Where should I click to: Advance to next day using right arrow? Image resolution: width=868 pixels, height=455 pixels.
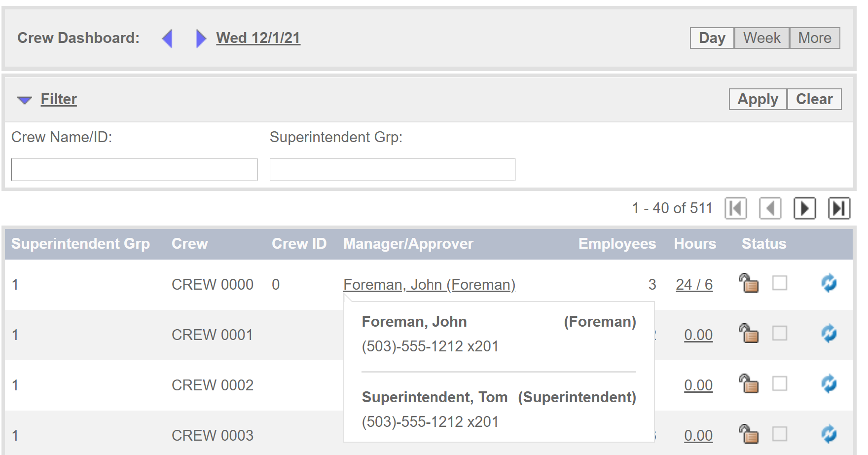pyautogui.click(x=201, y=38)
